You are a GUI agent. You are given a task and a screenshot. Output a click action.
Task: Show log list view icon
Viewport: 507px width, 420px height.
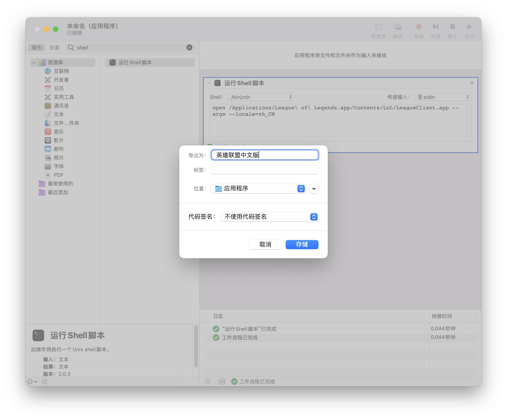tap(207, 382)
